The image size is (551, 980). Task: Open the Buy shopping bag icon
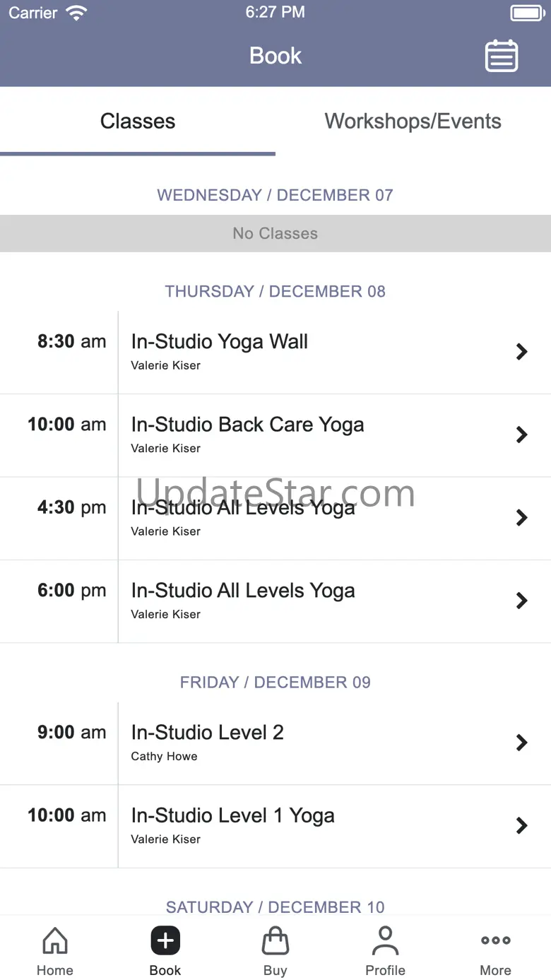(275, 941)
